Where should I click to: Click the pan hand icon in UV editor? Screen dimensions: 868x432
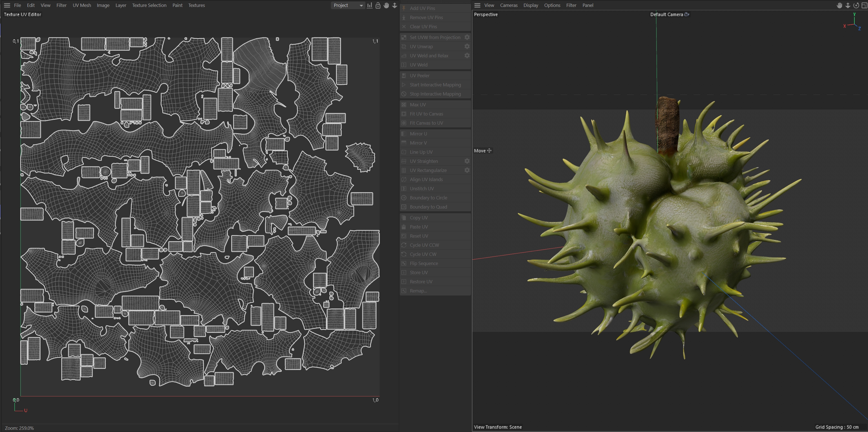(x=386, y=5)
